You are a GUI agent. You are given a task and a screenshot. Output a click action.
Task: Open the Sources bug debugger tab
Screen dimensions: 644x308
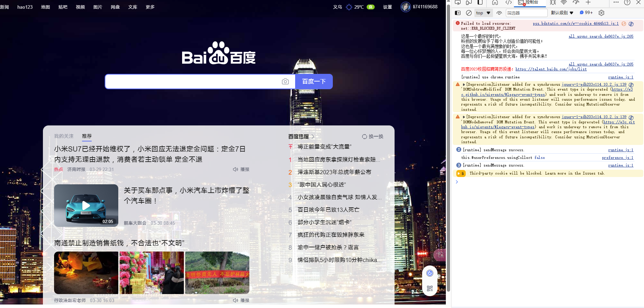tap(553, 2)
